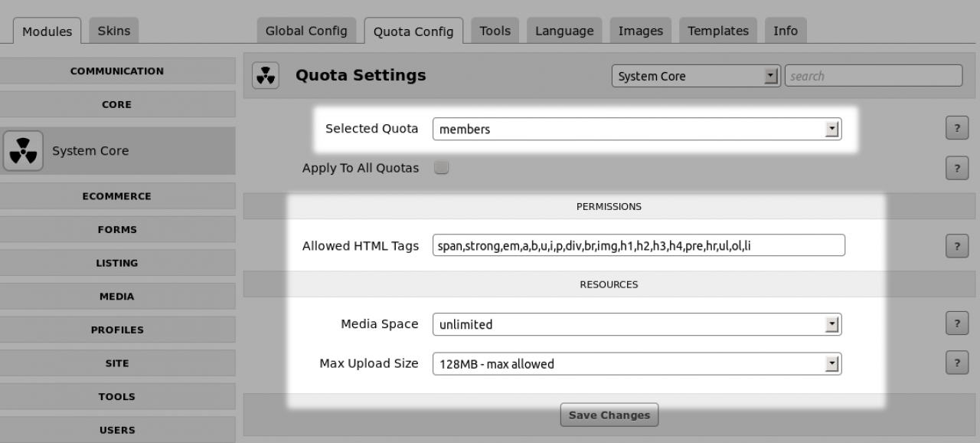Click the System Core radiation icon in sidebar
The image size is (980, 443).
click(22, 150)
